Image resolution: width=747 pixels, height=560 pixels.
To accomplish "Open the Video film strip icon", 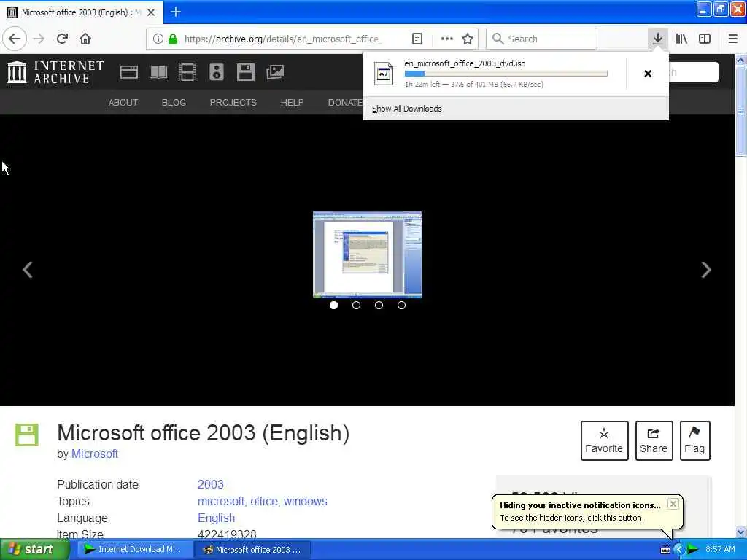I will (187, 72).
